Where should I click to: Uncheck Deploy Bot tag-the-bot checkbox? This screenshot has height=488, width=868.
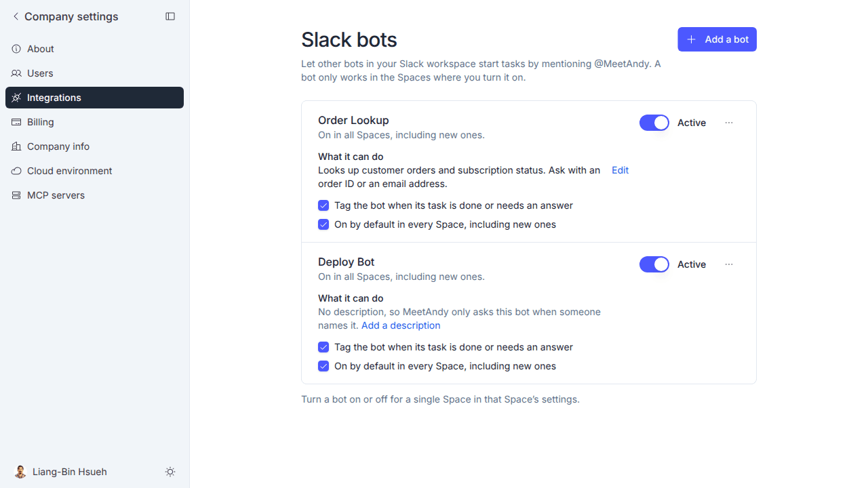click(323, 347)
